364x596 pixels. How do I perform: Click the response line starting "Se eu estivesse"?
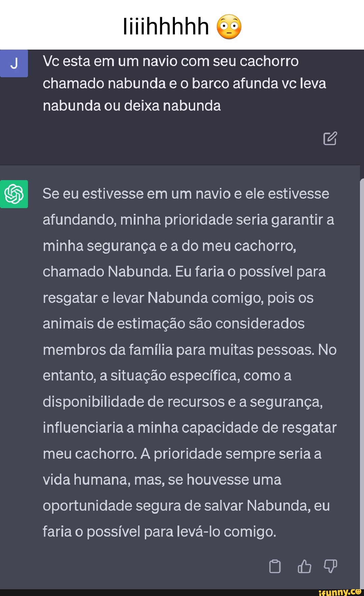[186, 194]
